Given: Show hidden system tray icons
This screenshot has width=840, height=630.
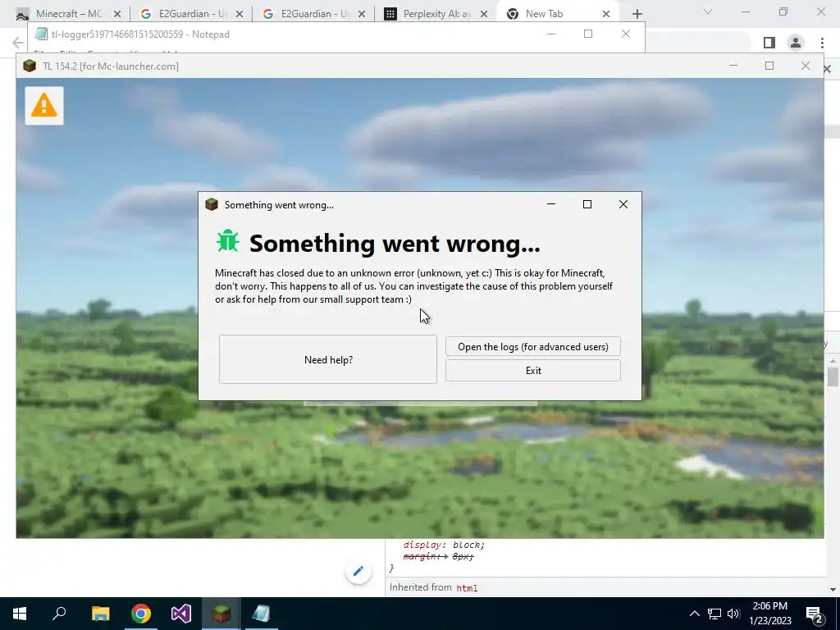Looking at the screenshot, I should 694,614.
